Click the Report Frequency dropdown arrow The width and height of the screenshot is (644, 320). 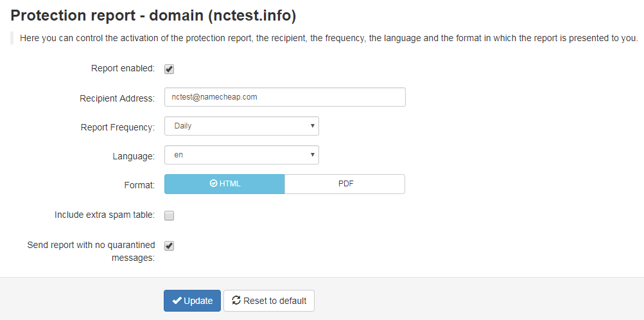click(x=312, y=126)
